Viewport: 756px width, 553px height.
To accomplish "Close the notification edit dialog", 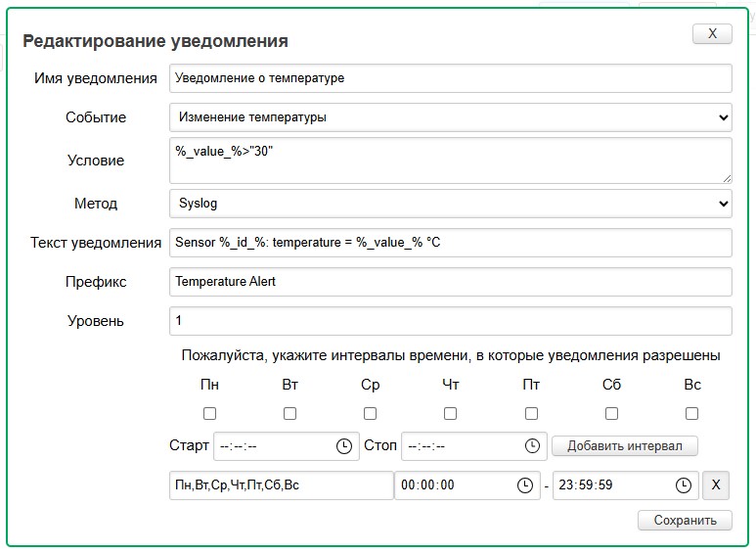I will click(x=712, y=33).
